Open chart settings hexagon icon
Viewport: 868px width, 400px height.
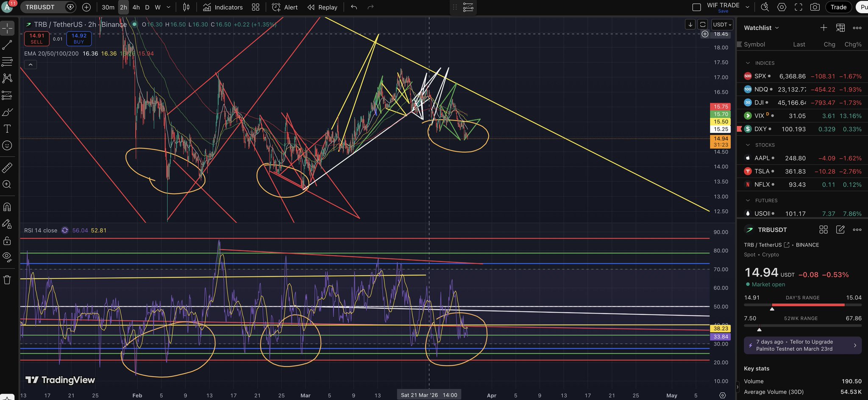click(x=782, y=7)
